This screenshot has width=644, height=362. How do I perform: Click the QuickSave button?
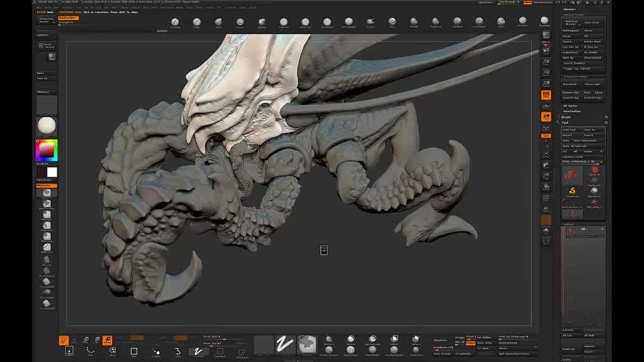[486, 2]
